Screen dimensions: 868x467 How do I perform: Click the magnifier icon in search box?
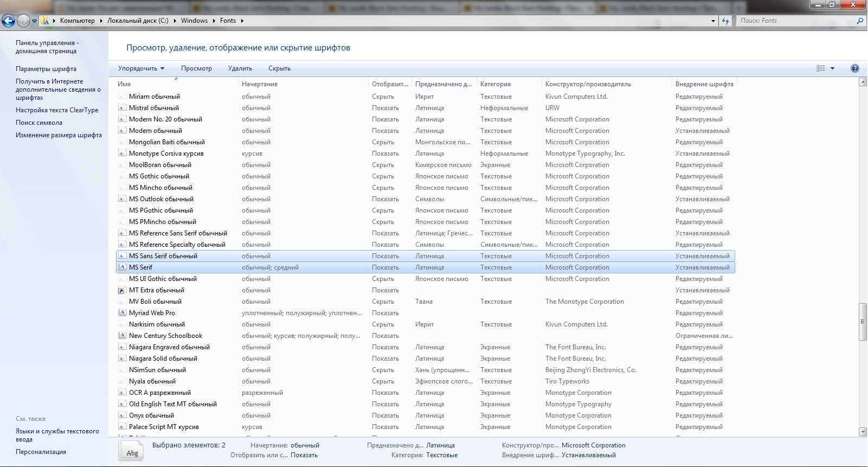(859, 21)
